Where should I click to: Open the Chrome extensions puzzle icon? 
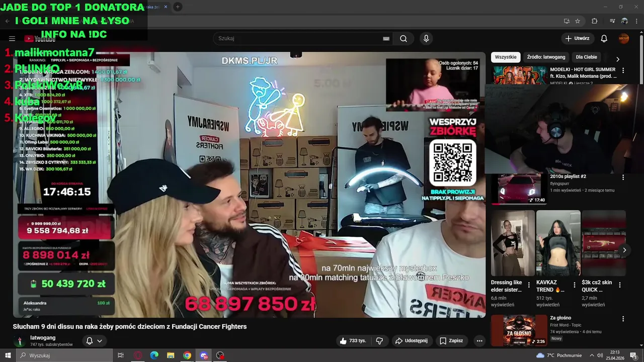click(x=595, y=21)
